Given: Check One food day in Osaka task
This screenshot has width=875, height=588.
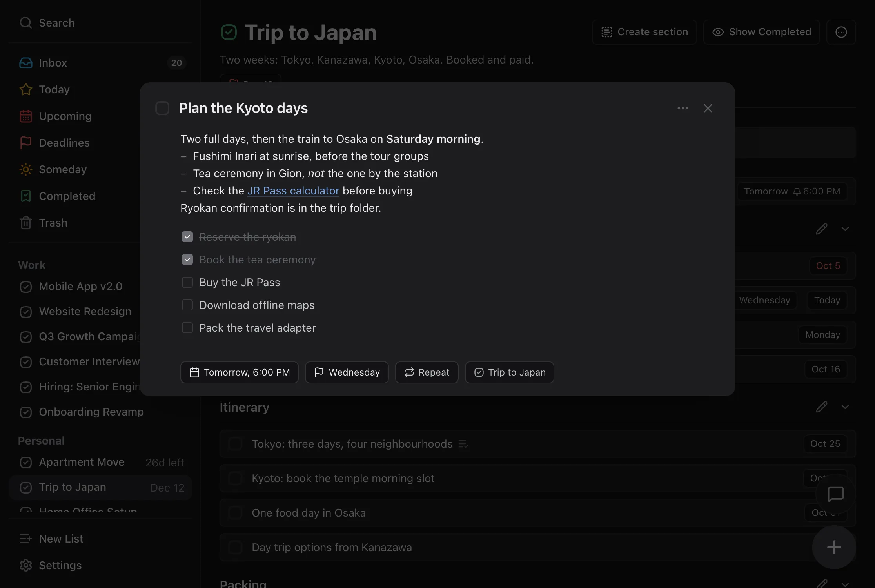Looking at the screenshot, I should coord(235,513).
